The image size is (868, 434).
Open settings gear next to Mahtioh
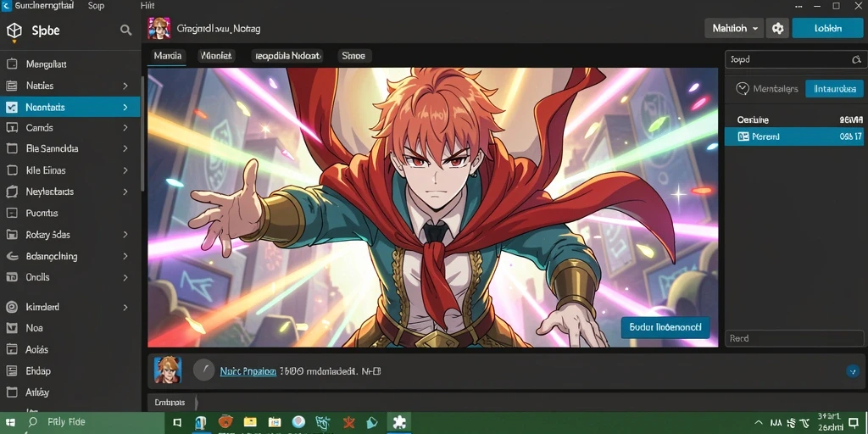[778, 28]
